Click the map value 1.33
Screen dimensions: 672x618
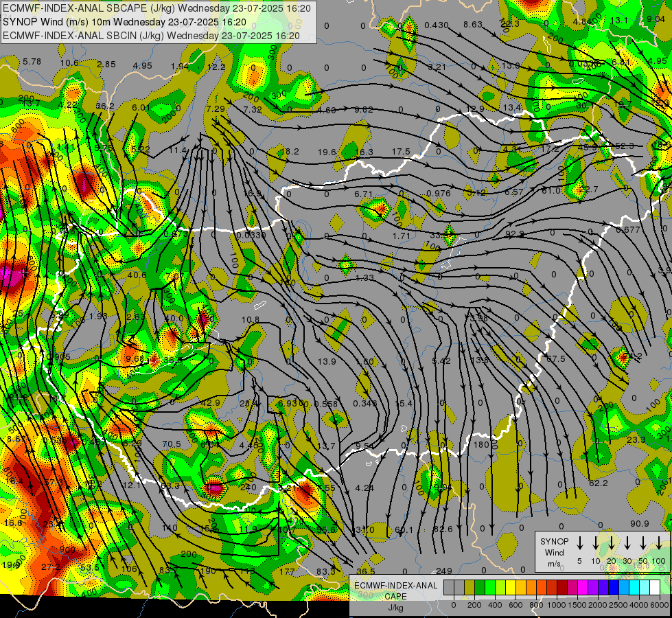coord(364,278)
